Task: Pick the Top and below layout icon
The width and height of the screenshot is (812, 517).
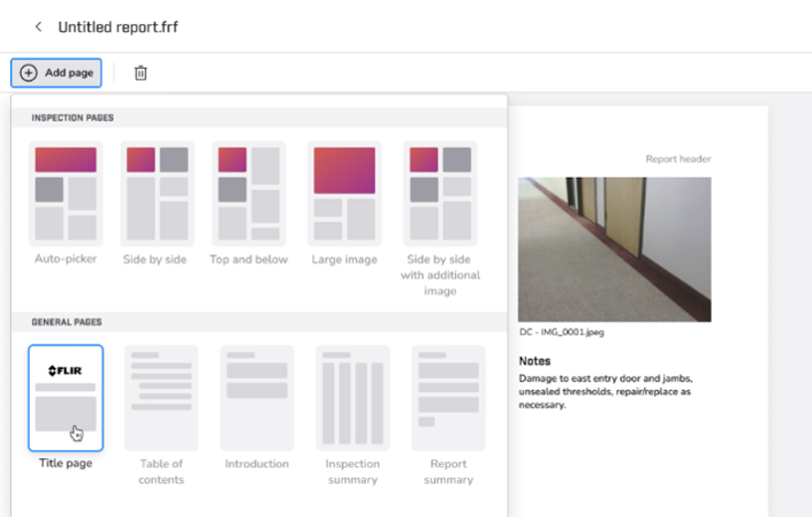Action: click(x=248, y=194)
